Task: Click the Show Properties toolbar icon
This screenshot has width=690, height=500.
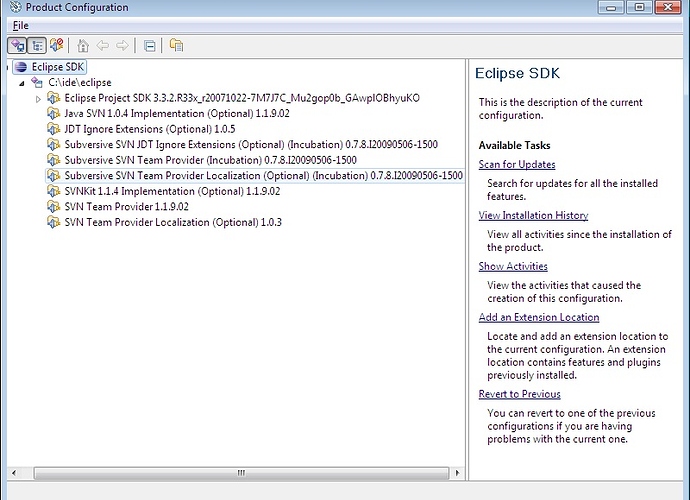Action: coord(176,45)
